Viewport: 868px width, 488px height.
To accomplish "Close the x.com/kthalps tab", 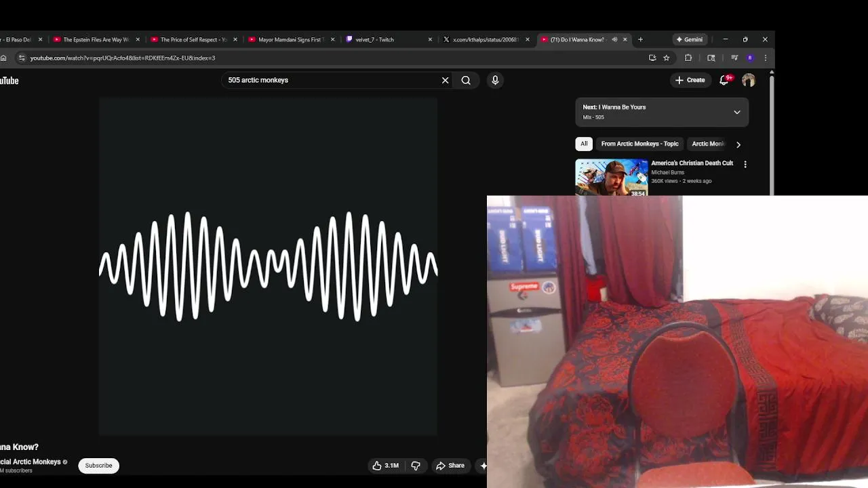I will pyautogui.click(x=528, y=39).
